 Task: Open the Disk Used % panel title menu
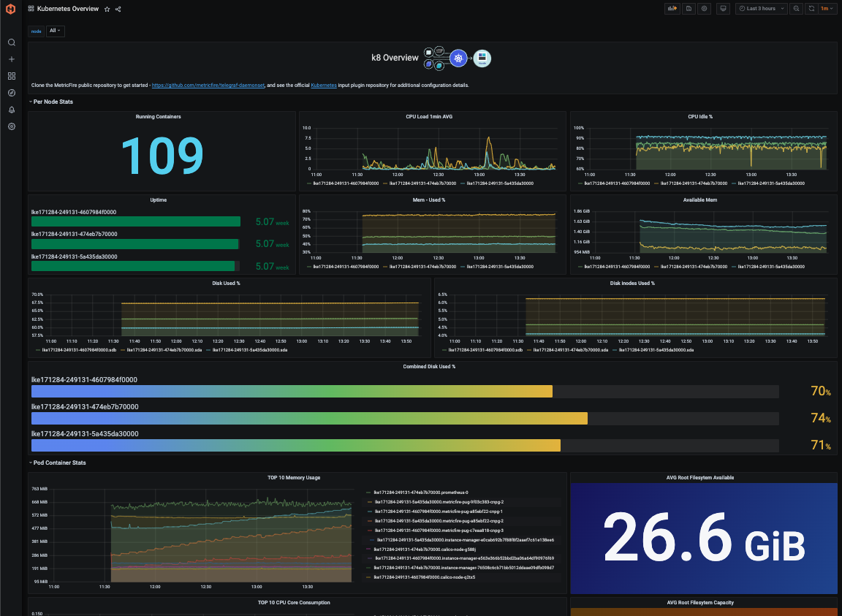[226, 283]
